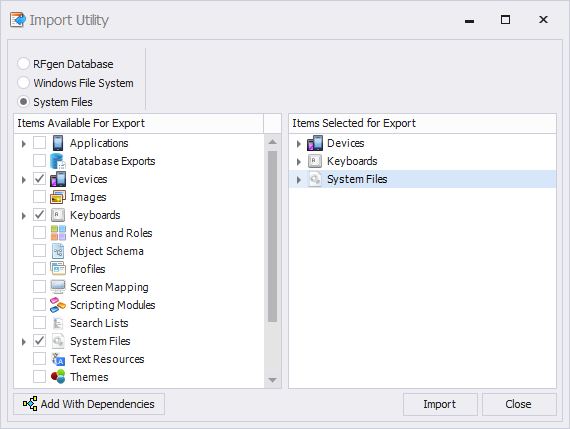
Task: Click the Text Resources icon
Action: coord(58,359)
